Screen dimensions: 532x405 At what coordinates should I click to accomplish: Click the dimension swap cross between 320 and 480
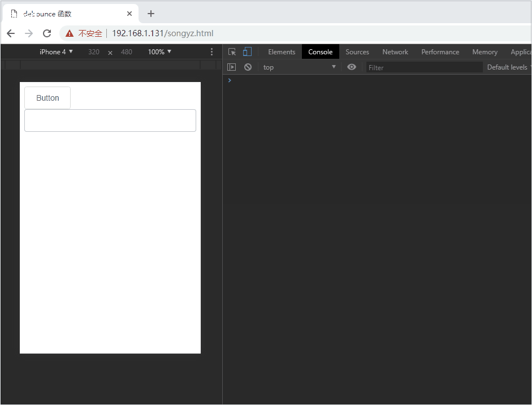point(110,53)
